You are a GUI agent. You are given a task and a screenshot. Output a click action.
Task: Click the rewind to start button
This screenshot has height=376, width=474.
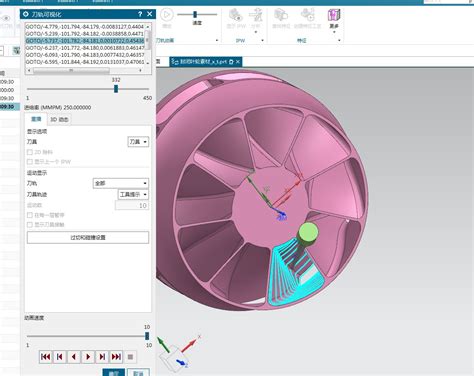tap(46, 357)
